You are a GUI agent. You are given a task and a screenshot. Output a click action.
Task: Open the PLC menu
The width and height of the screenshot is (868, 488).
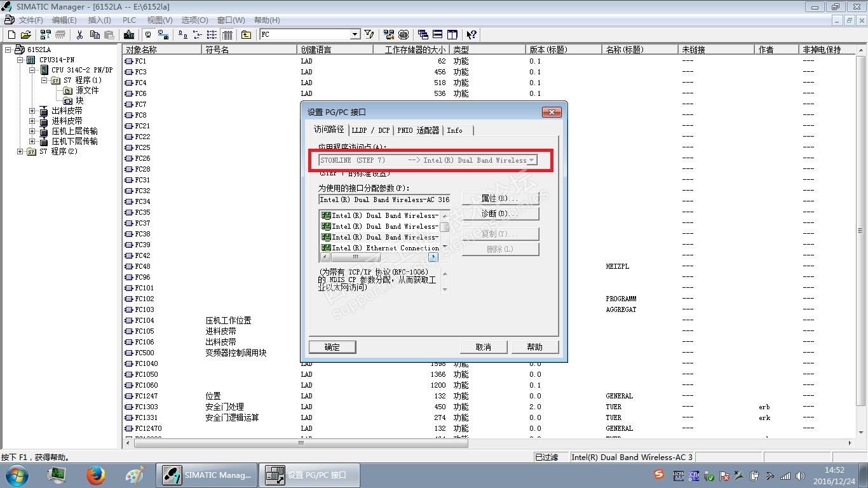click(129, 20)
